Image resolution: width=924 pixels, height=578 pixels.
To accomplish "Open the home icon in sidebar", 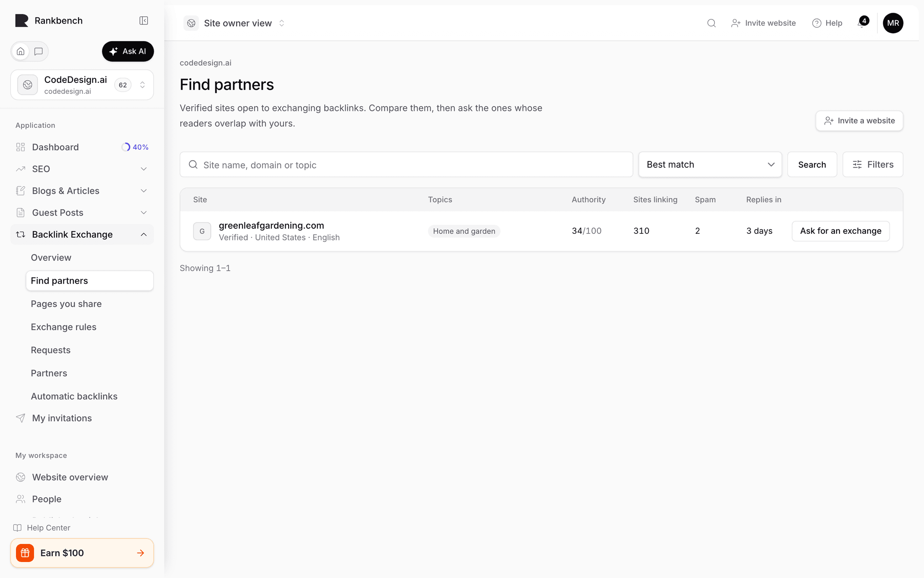I will click(21, 51).
